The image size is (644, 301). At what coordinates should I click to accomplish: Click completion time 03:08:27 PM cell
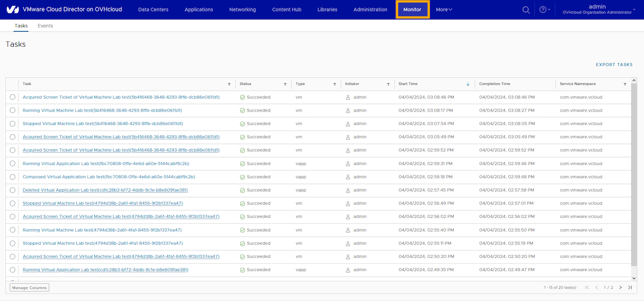coord(508,111)
